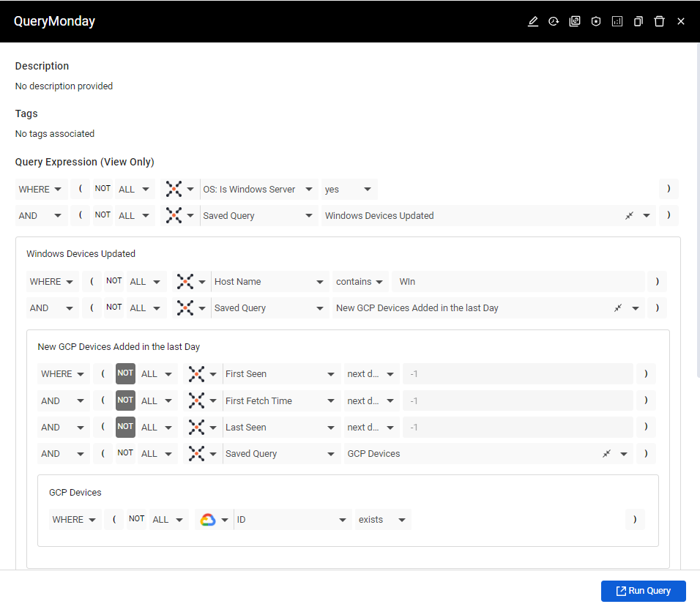700x604 pixels.
Task: Collapse the New GCP Devices Added nested query icon
Action: (x=618, y=308)
